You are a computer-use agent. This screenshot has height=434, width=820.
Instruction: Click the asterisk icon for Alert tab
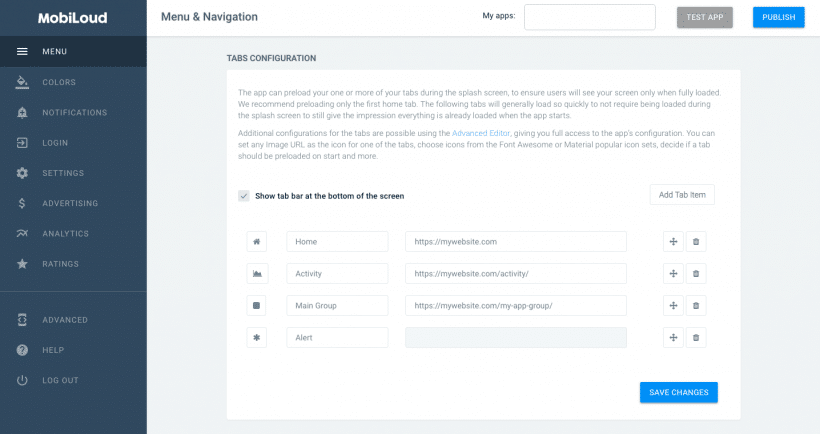click(257, 338)
